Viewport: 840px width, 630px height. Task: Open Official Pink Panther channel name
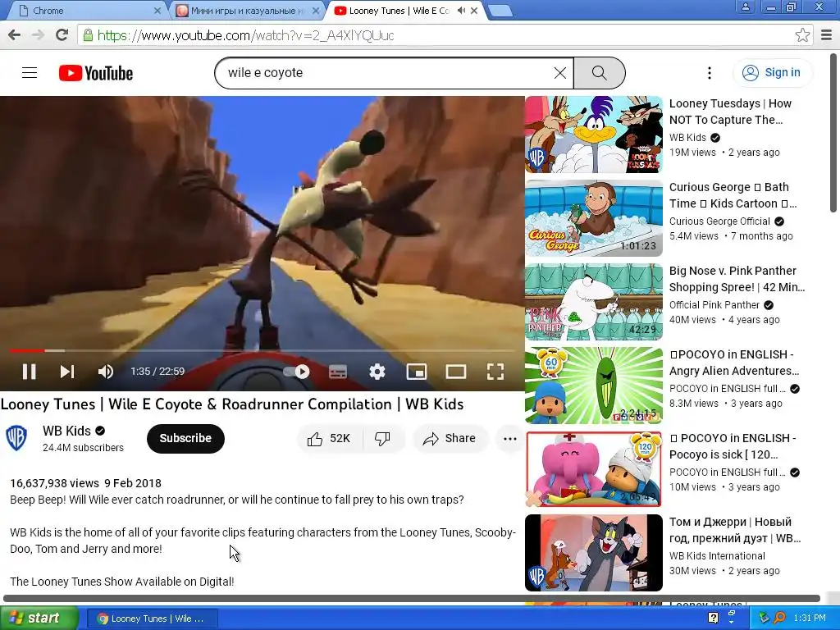click(714, 305)
